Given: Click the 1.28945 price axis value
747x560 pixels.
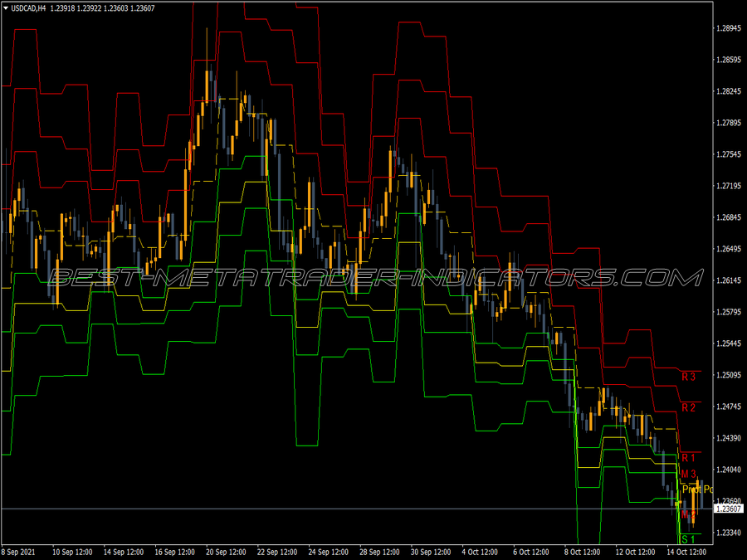Looking at the screenshot, I should 729,28.
